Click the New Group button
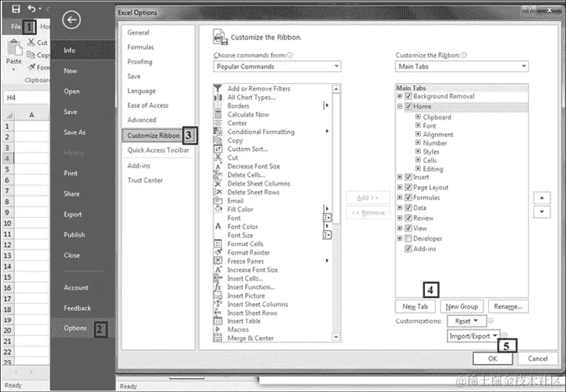Viewport: 566px width, 392px height. click(x=462, y=306)
